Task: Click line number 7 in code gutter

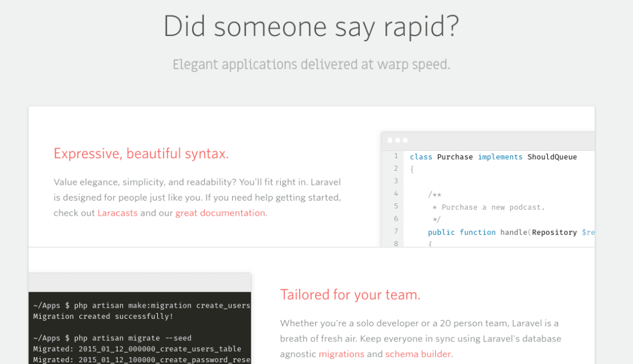Action: pos(396,231)
